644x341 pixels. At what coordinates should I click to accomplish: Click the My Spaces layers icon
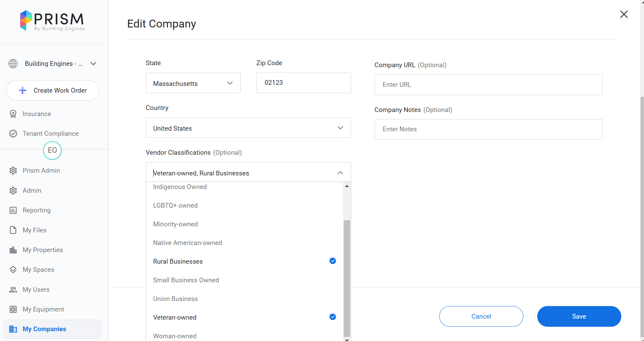tap(13, 270)
